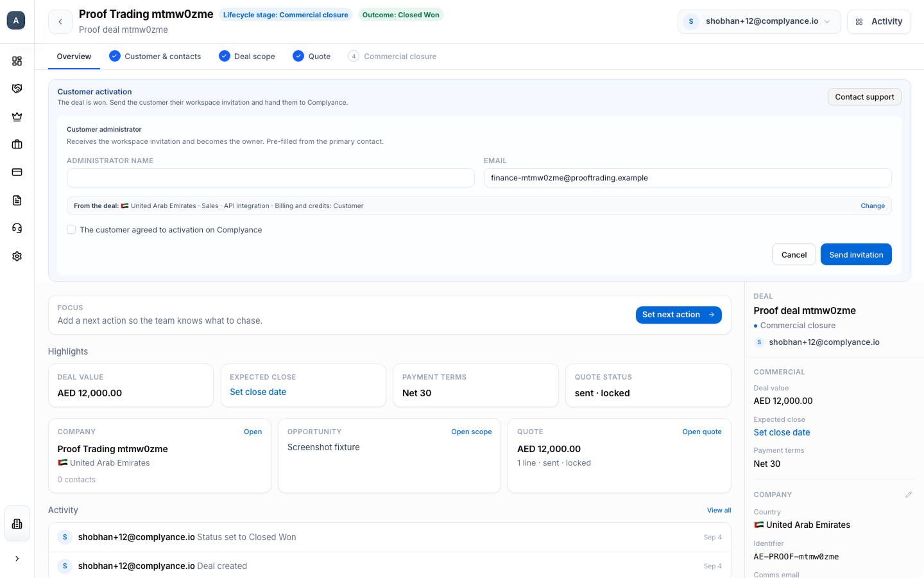Image resolution: width=924 pixels, height=578 pixels.
Task: Open the Quote tab
Action: (312, 57)
